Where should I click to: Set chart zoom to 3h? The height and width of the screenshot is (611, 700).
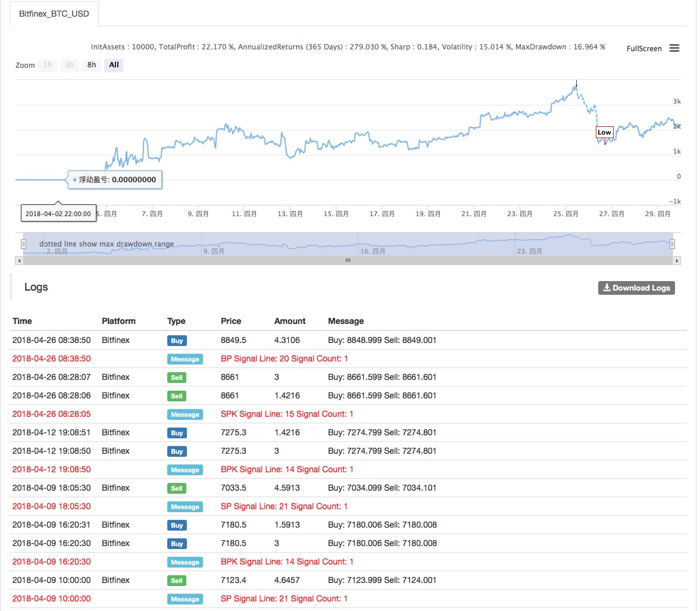(x=70, y=65)
